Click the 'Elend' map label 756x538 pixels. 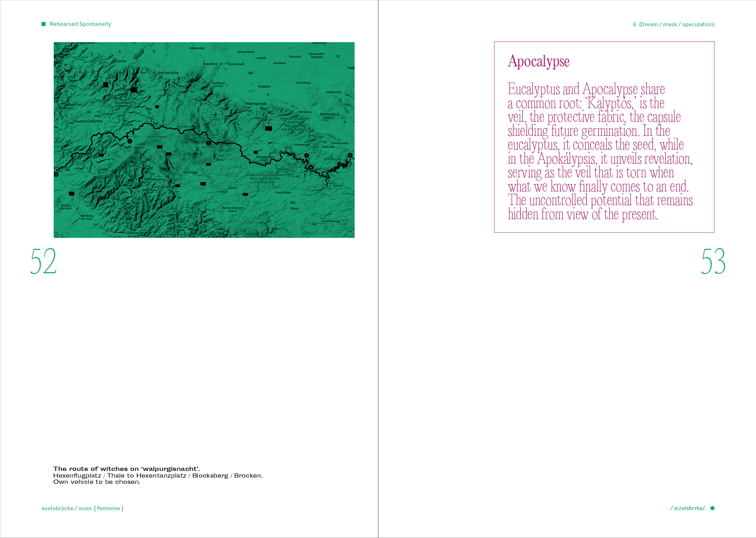pos(219,160)
